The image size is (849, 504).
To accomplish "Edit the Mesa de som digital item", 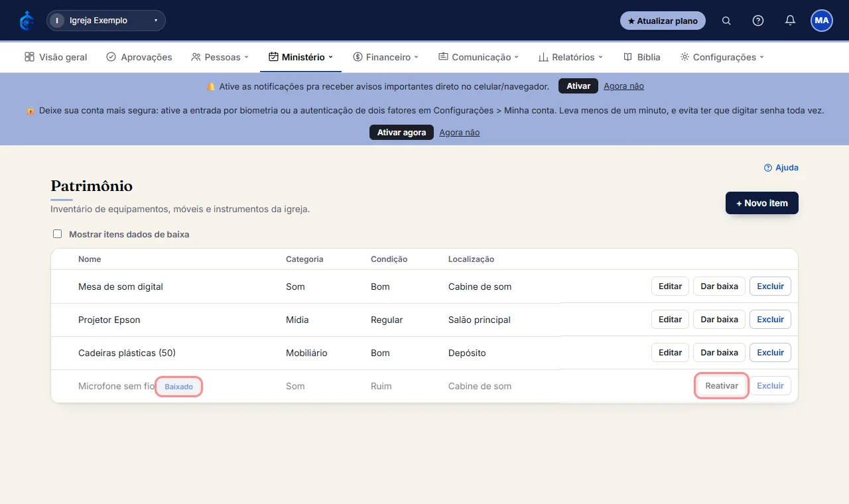I will point(670,286).
